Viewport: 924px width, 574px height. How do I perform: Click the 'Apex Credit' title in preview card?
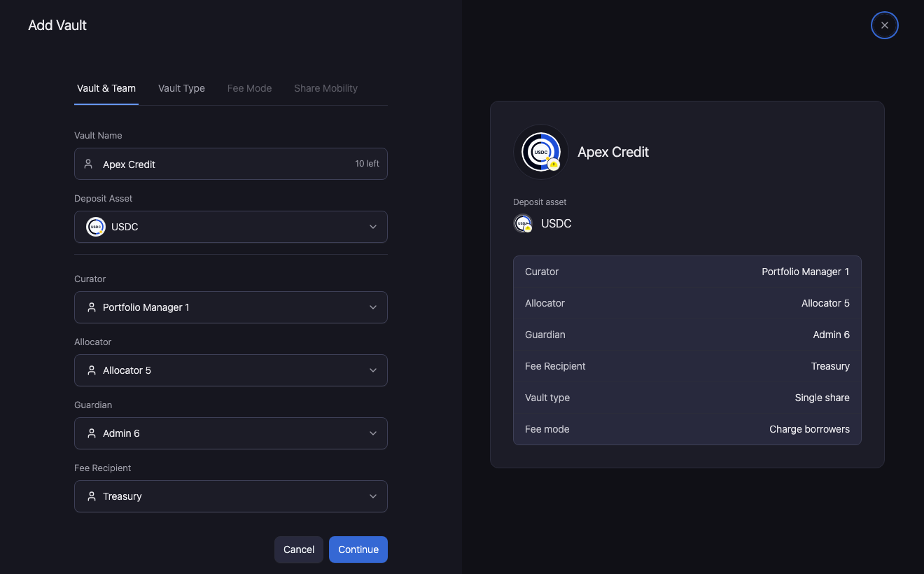tap(613, 152)
